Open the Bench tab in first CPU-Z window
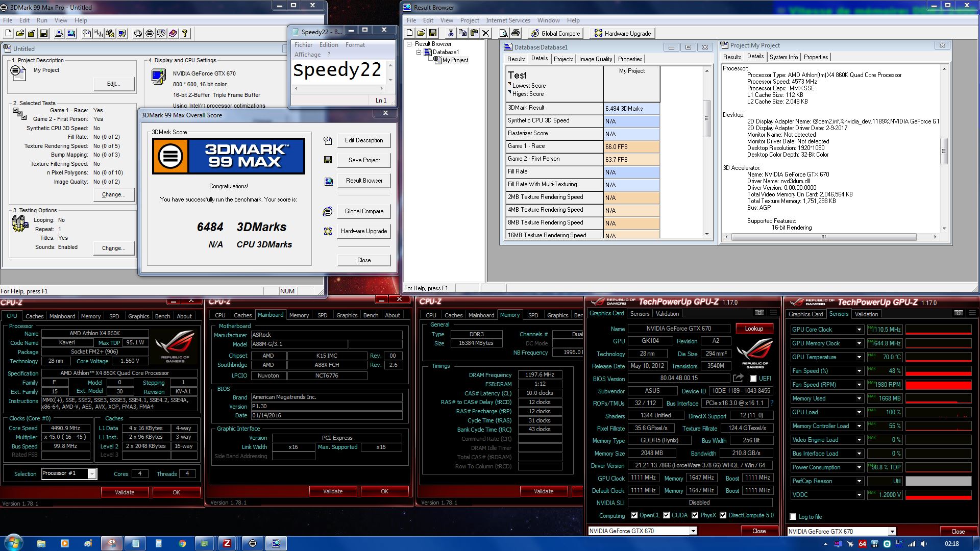The image size is (980, 551). click(162, 316)
